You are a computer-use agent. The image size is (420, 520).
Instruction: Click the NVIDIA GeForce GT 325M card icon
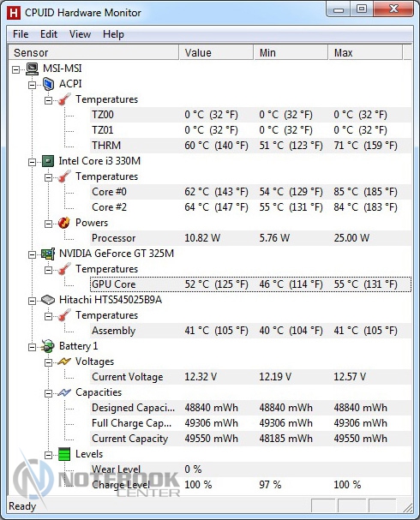(48, 254)
